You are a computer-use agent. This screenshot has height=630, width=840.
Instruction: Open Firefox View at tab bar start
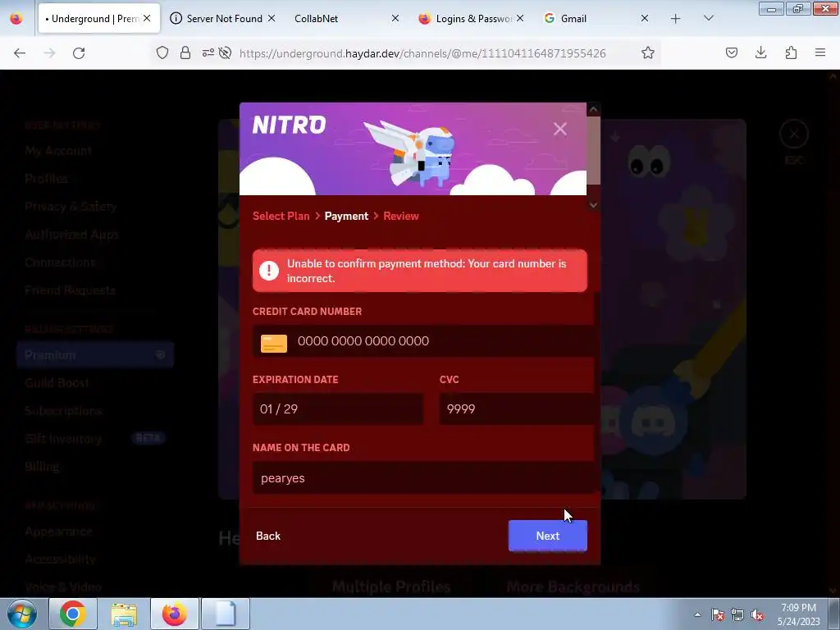click(x=16, y=18)
